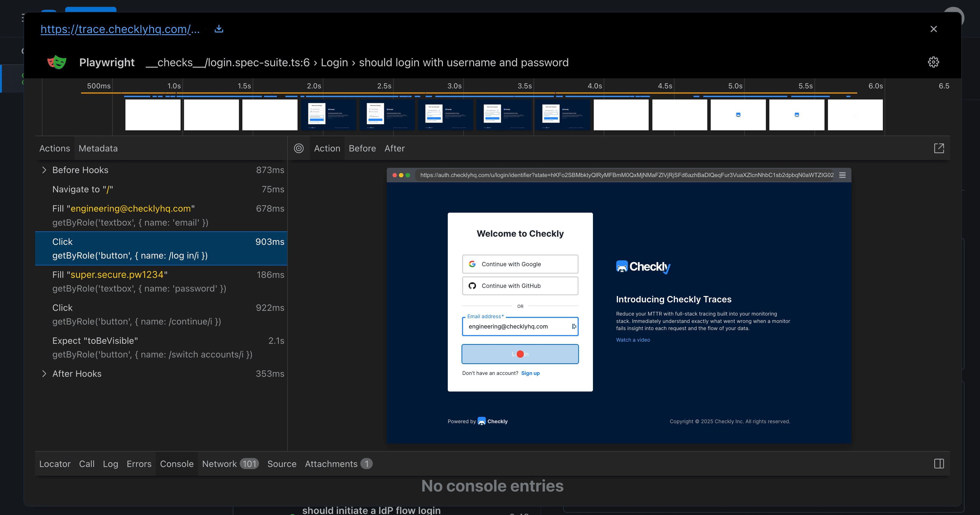980x515 pixels.
Task: Click the GitHub icon in Continue with GitHub
Action: point(472,286)
